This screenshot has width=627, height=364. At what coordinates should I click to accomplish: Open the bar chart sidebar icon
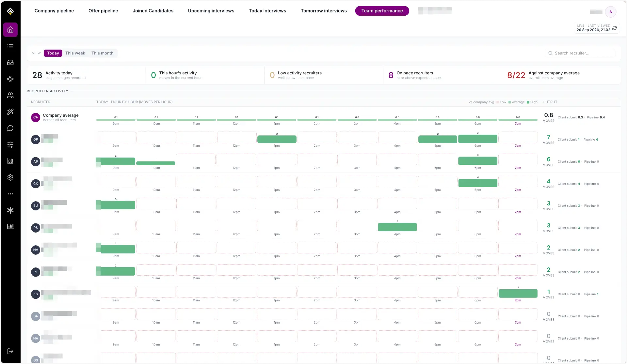tap(10, 161)
